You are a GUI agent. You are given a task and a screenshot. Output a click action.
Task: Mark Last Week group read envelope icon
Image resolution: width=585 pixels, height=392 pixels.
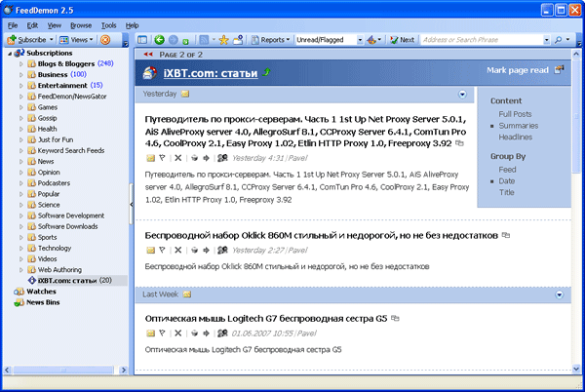187,294
